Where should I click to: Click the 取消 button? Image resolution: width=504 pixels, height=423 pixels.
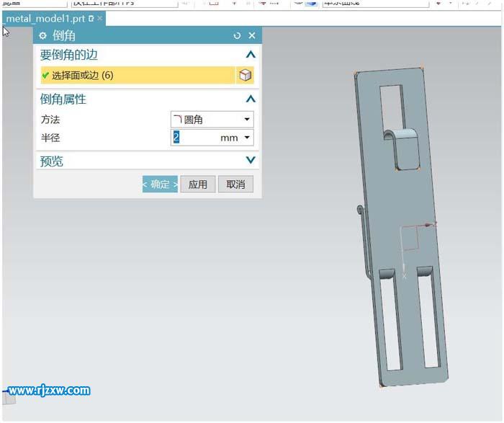coord(235,184)
